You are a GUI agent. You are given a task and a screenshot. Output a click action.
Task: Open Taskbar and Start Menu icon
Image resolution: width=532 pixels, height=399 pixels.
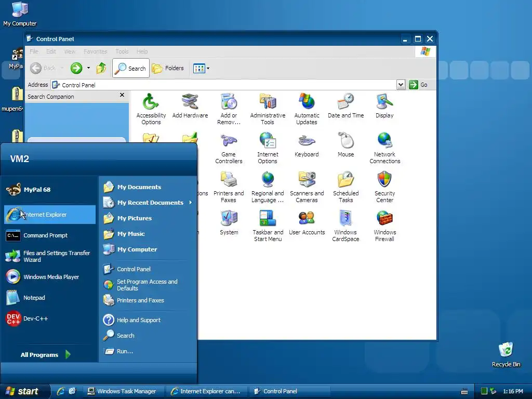tap(268, 226)
